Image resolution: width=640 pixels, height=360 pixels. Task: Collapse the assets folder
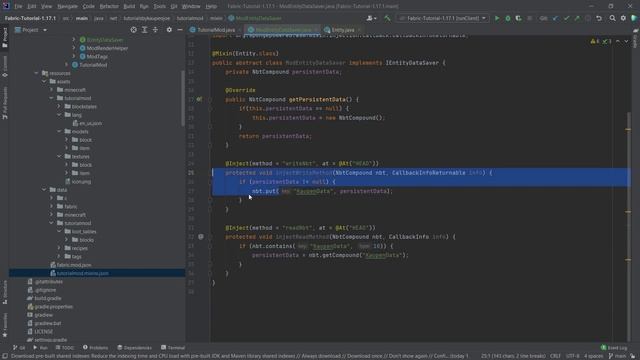44,82
